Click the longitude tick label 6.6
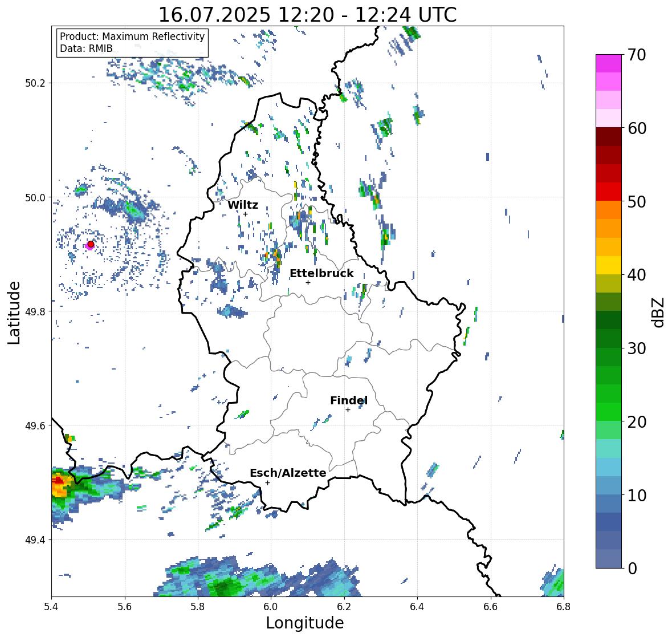The image size is (672, 637). pyautogui.click(x=490, y=607)
